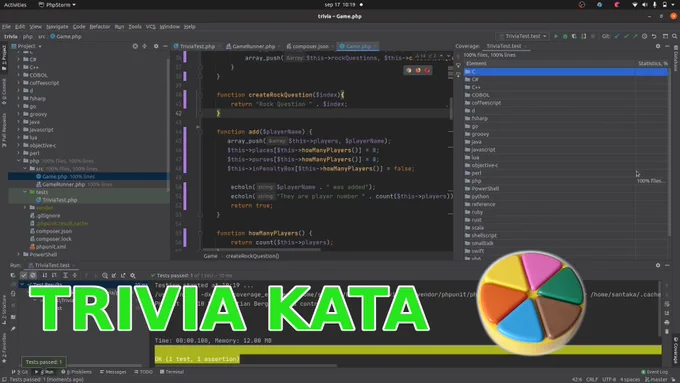Expand the PowerShell folder in Project tree

(19, 255)
